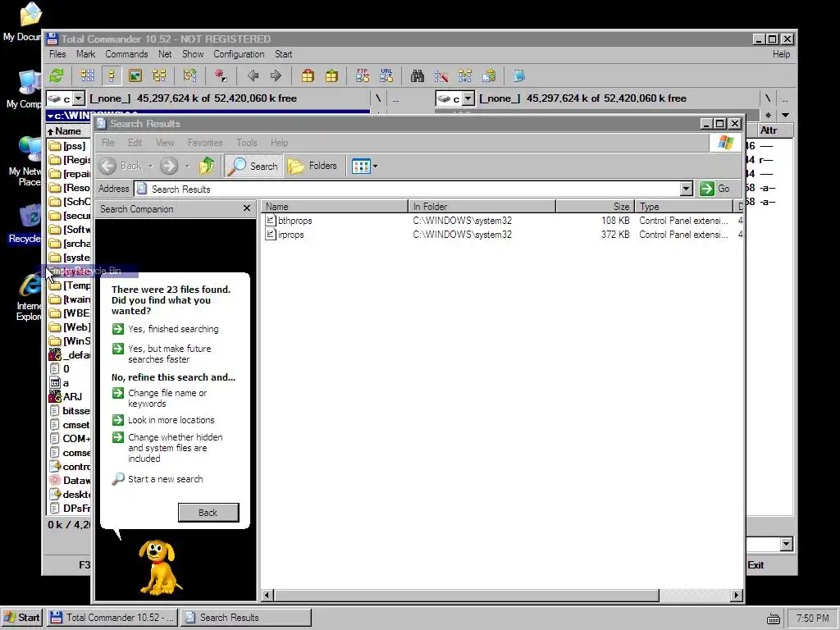Toggle the Search pane button in toolbar
The width and height of the screenshot is (840, 630).
(253, 166)
